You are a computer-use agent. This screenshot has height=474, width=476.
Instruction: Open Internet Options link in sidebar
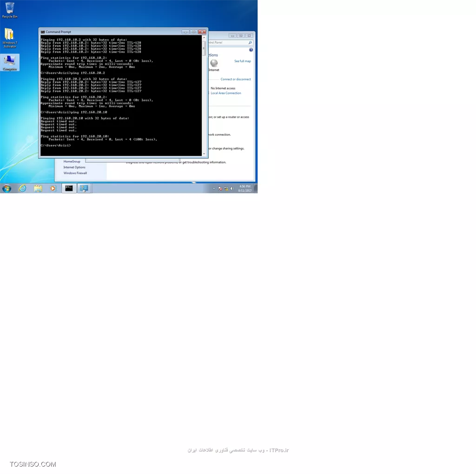tap(74, 167)
